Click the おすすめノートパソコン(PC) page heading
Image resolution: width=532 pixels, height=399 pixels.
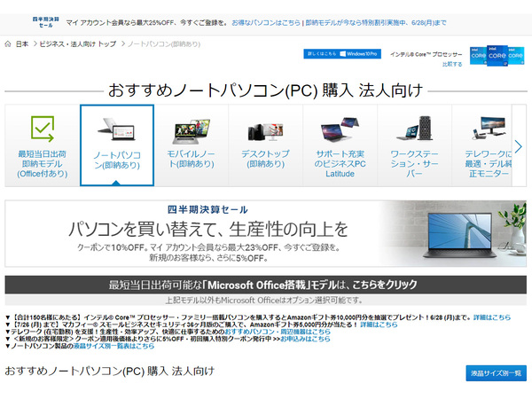pos(265,90)
